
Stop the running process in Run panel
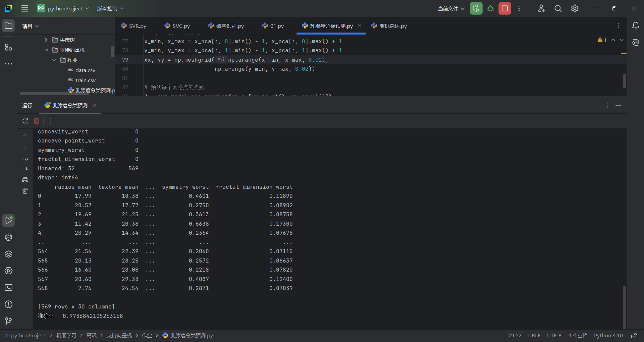(x=37, y=121)
